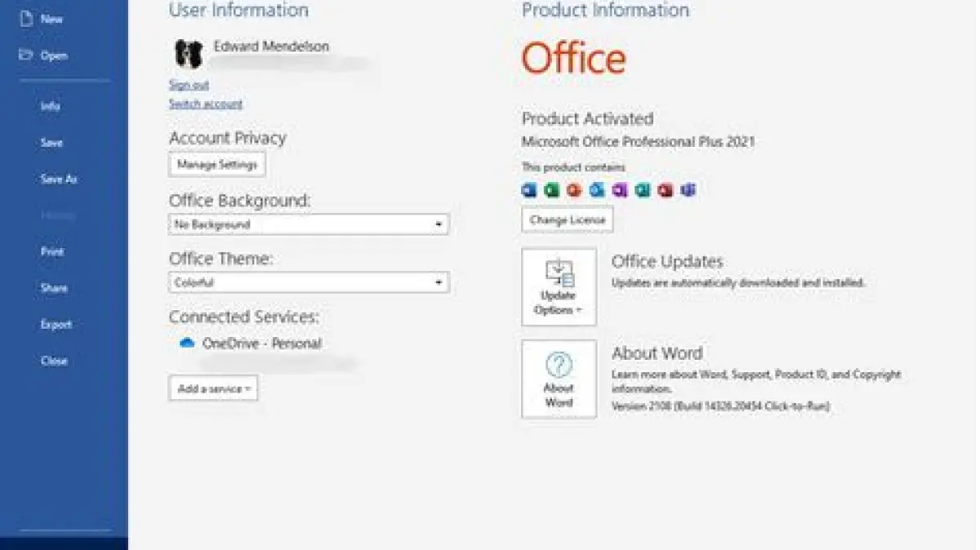Click the OneDrive cloud icon
Screen dimensions: 980x550
[187, 344]
